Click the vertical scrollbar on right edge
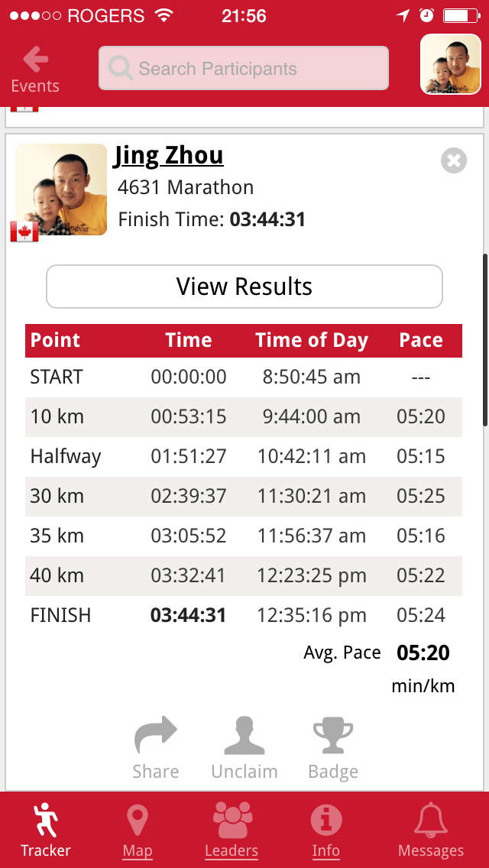The height and width of the screenshot is (868, 489). pyautogui.click(x=485, y=339)
